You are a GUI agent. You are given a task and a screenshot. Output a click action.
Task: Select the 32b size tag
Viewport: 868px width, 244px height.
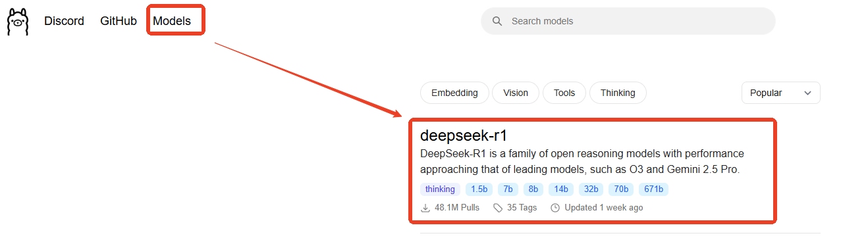[590, 189]
